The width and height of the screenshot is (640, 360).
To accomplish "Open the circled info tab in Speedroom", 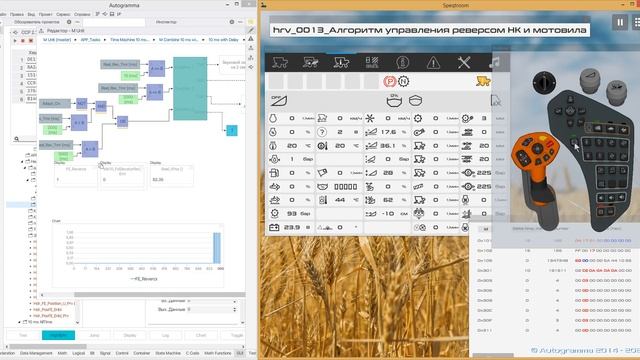I will tap(402, 63).
